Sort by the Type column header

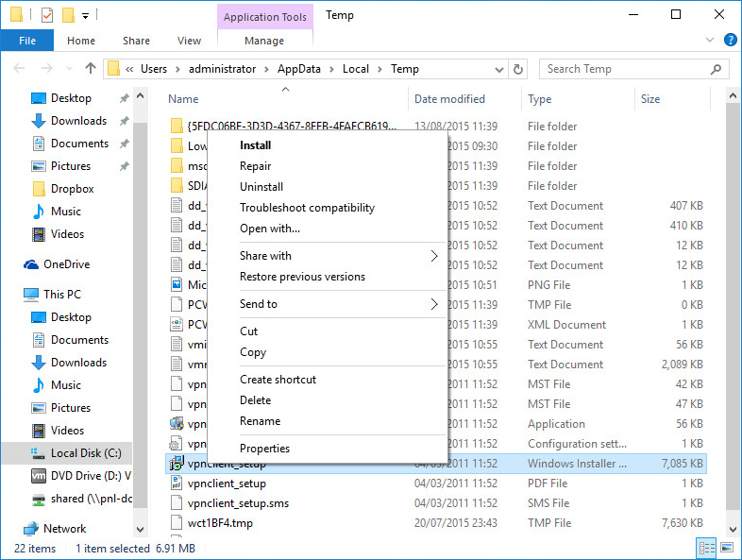coord(539,99)
